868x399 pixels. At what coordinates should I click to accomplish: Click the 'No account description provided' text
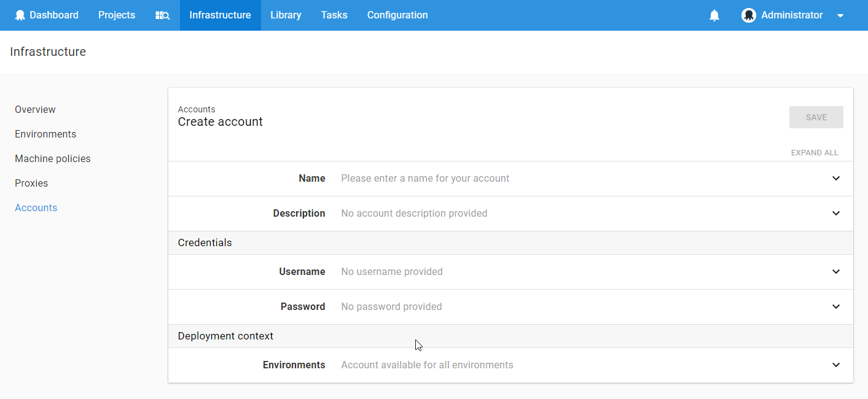(414, 214)
